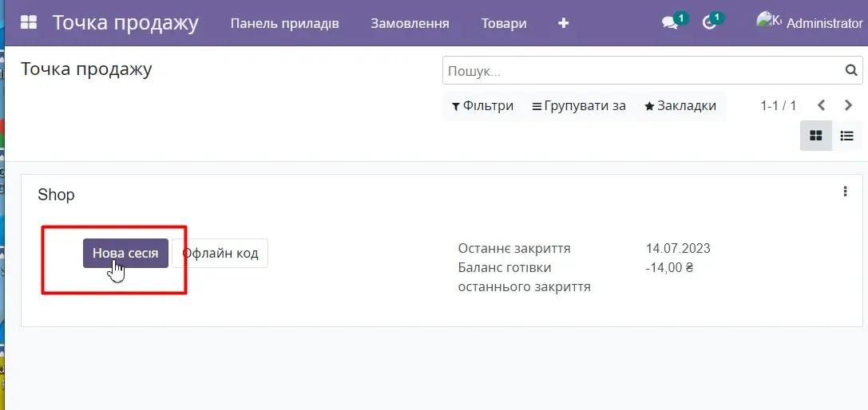Switch to list view
The width and height of the screenshot is (868, 410).
(x=847, y=136)
